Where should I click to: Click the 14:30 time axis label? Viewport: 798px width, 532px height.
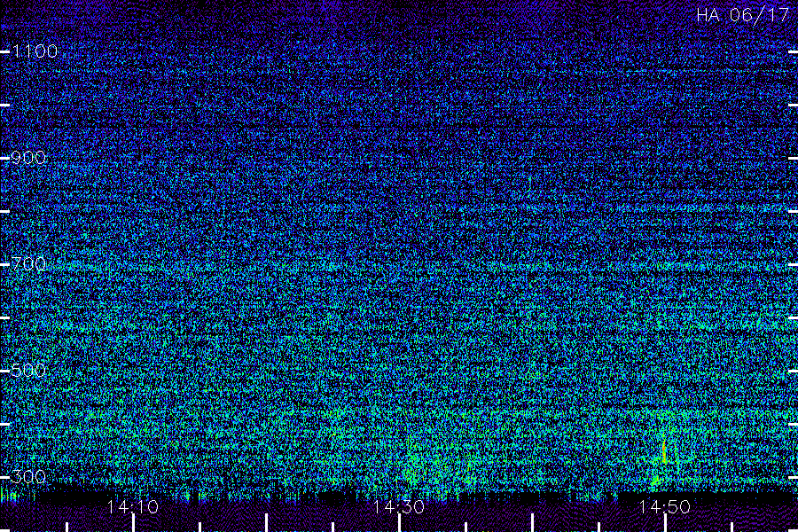click(x=398, y=507)
